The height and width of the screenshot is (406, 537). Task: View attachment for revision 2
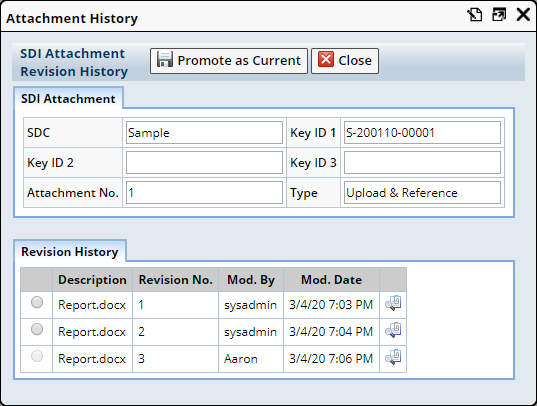393,330
